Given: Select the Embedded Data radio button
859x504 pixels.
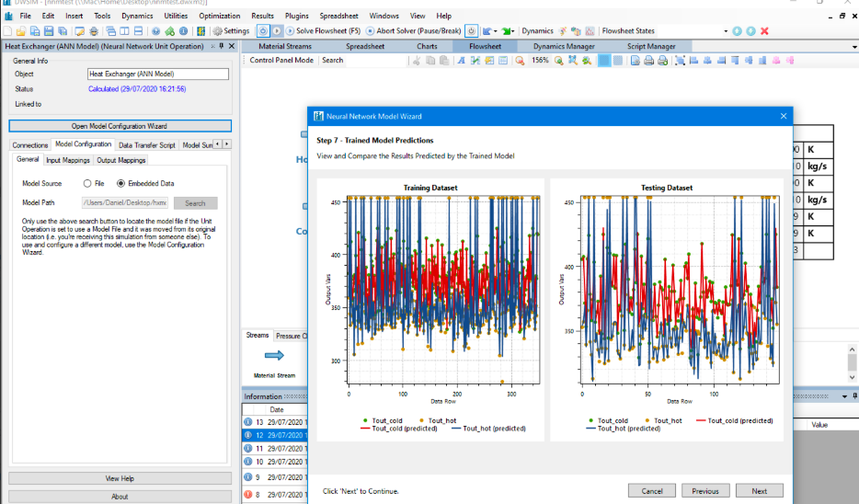Looking at the screenshot, I should (x=120, y=184).
